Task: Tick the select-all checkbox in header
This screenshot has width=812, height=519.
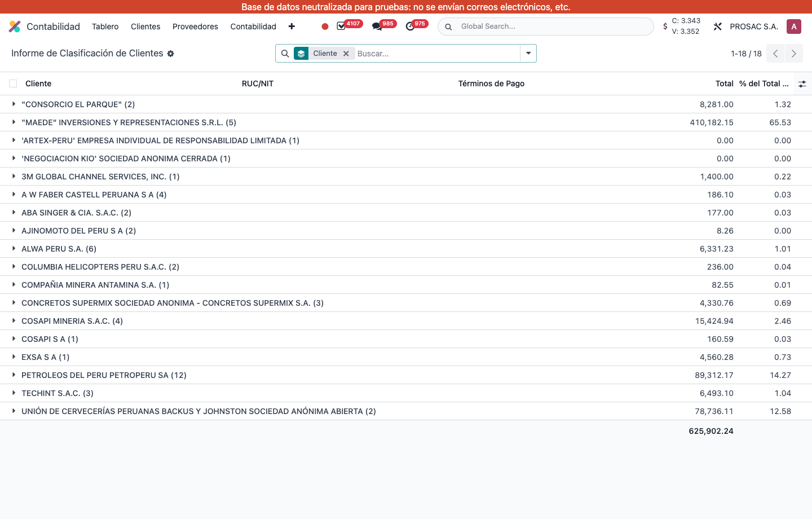Action: point(13,83)
